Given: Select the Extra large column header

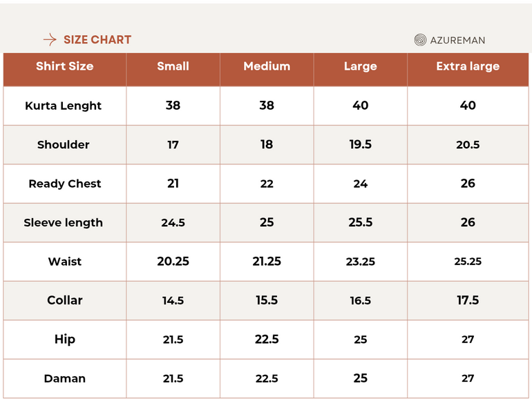Looking at the screenshot, I should pyautogui.click(x=468, y=66).
